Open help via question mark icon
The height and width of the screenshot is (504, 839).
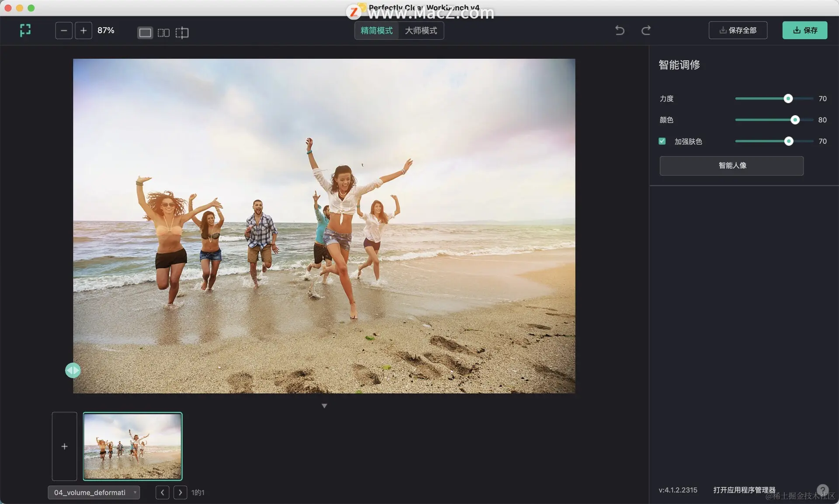coord(822,490)
